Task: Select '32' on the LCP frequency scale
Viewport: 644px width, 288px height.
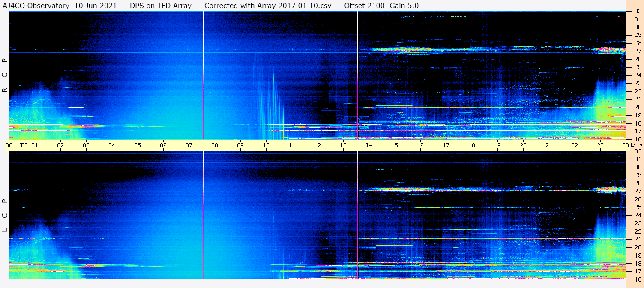Action: tap(637, 151)
